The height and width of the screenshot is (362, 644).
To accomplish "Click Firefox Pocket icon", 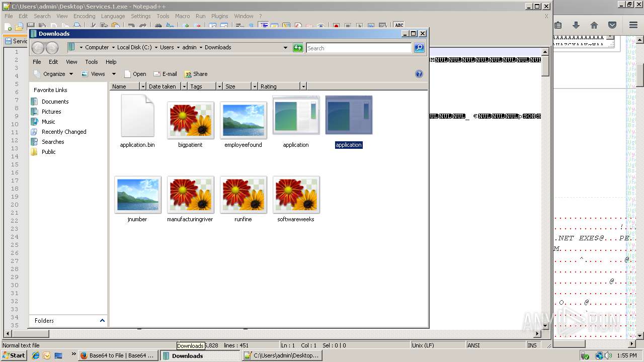I will [x=612, y=25].
